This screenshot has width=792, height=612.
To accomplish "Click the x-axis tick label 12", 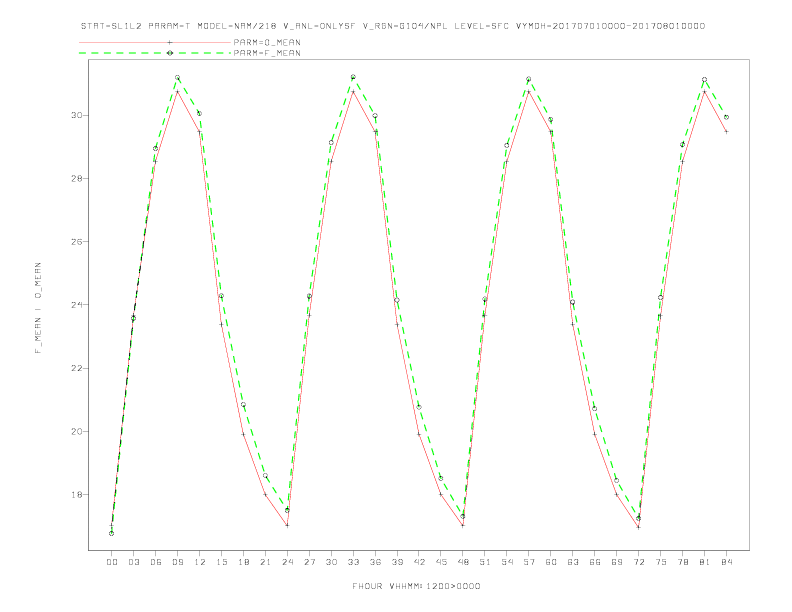I will pos(200,562).
